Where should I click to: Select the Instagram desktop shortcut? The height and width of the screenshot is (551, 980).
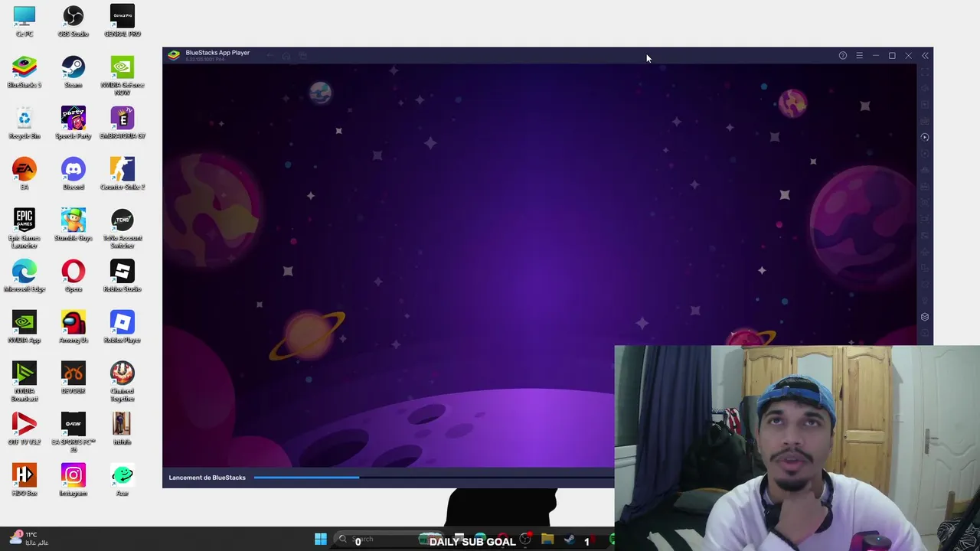(73, 481)
